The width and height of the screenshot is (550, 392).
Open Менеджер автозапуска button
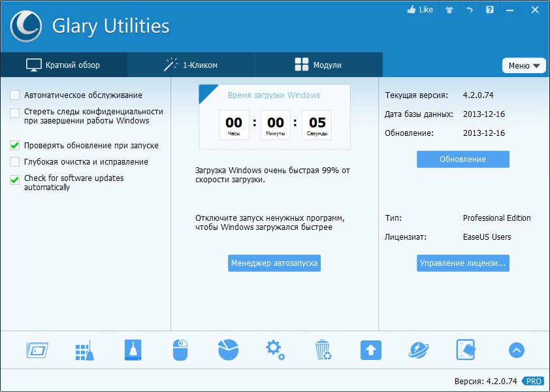(274, 263)
